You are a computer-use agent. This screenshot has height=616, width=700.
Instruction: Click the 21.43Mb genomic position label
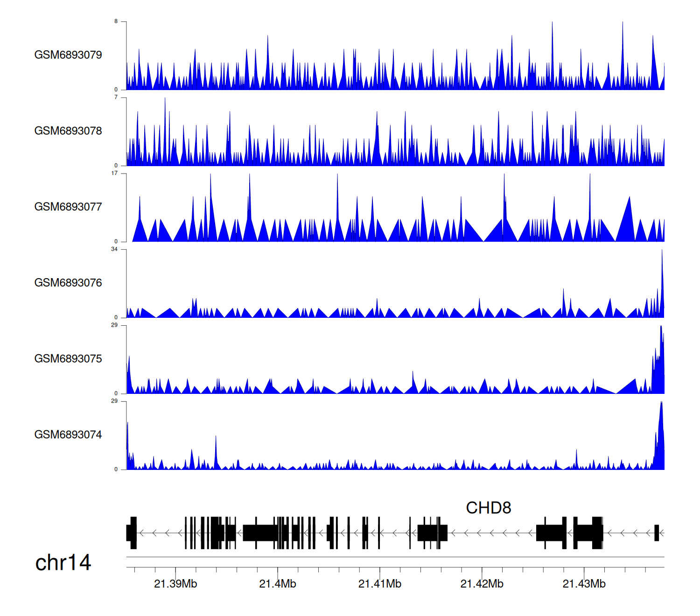point(584,584)
